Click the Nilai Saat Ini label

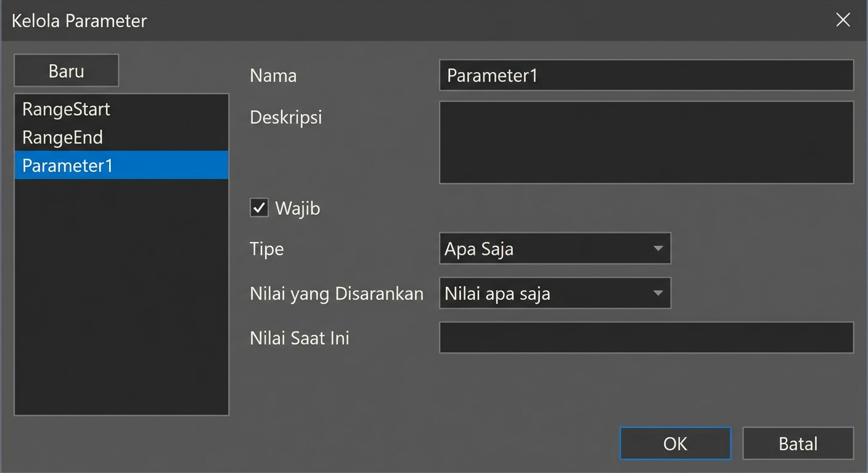tap(299, 338)
